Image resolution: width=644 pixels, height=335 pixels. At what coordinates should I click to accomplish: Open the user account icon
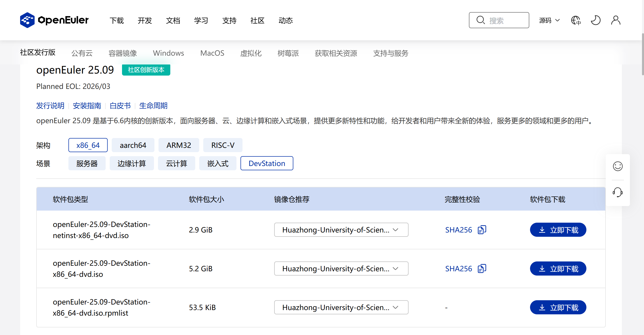[616, 20]
